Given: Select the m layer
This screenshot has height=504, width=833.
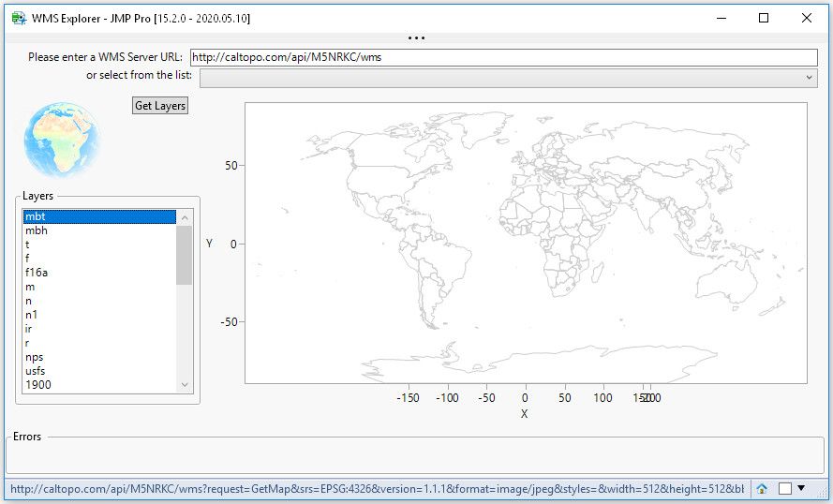Looking at the screenshot, I should point(100,287).
